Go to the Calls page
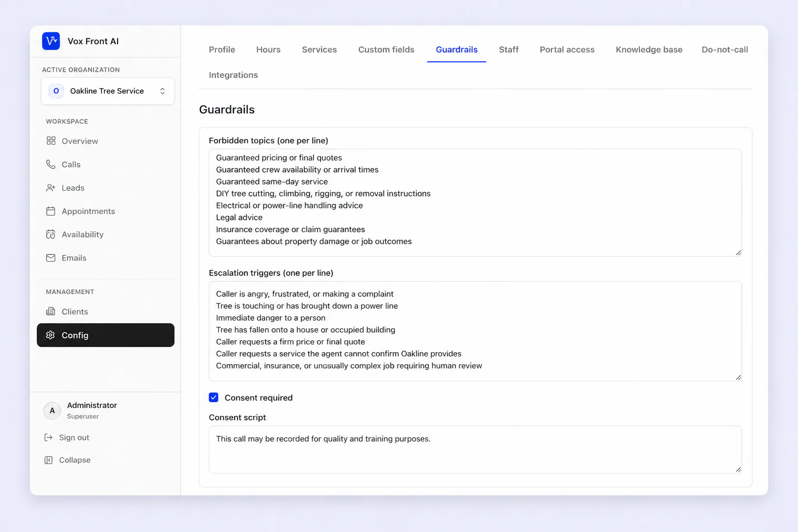798x532 pixels. tap(106, 164)
